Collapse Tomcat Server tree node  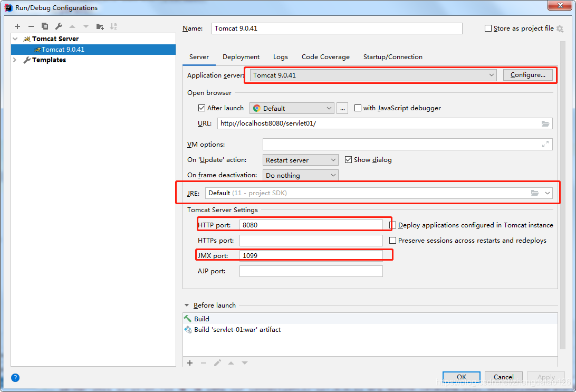(15, 39)
